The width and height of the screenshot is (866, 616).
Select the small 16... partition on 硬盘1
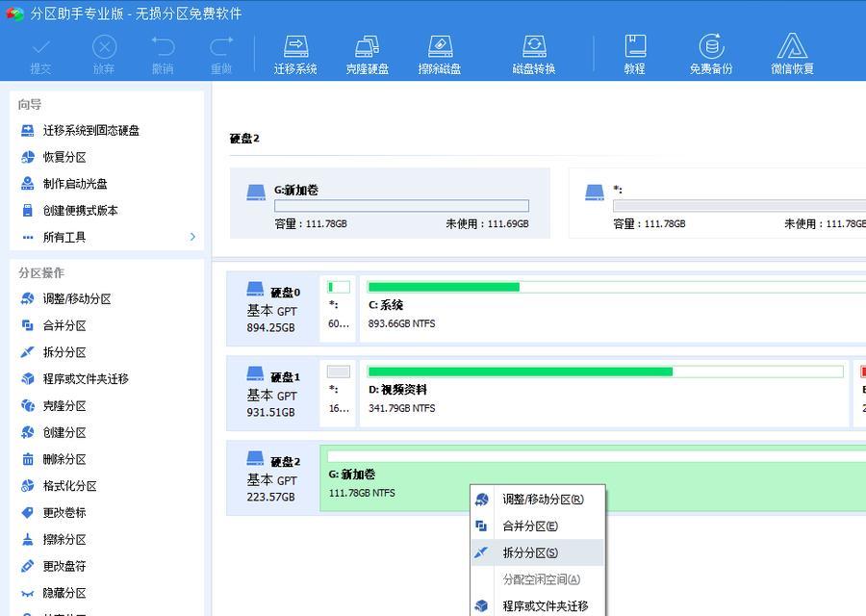coord(339,394)
